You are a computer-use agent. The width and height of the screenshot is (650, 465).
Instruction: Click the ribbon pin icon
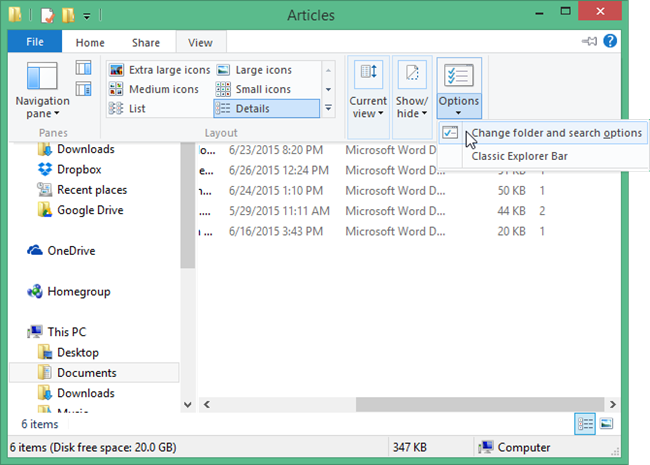coord(589,41)
